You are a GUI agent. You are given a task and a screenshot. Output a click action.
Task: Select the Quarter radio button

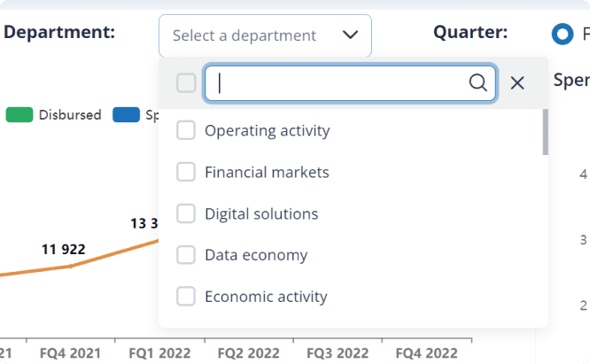pyautogui.click(x=561, y=35)
